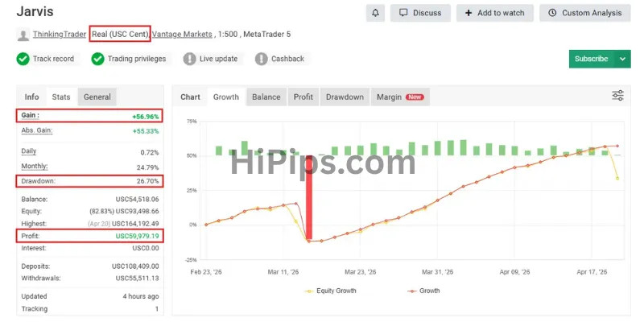Expand the Subscribe dropdown arrow
The width and height of the screenshot is (644, 322).
click(622, 59)
